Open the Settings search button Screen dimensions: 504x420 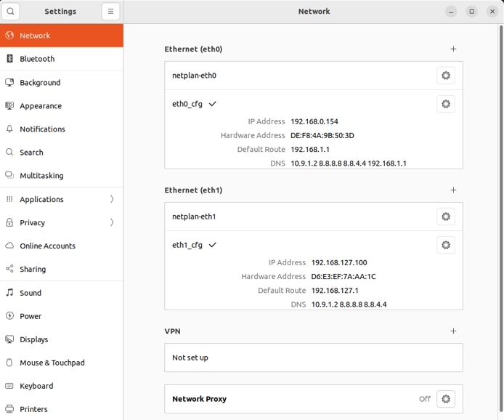tap(11, 11)
